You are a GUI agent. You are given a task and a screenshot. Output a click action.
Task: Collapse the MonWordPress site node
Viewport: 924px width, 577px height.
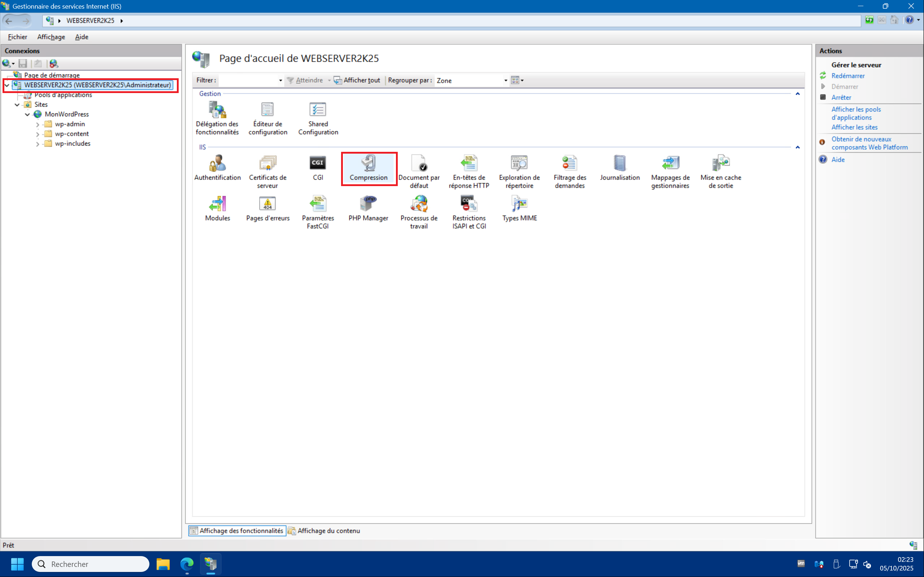tap(27, 114)
